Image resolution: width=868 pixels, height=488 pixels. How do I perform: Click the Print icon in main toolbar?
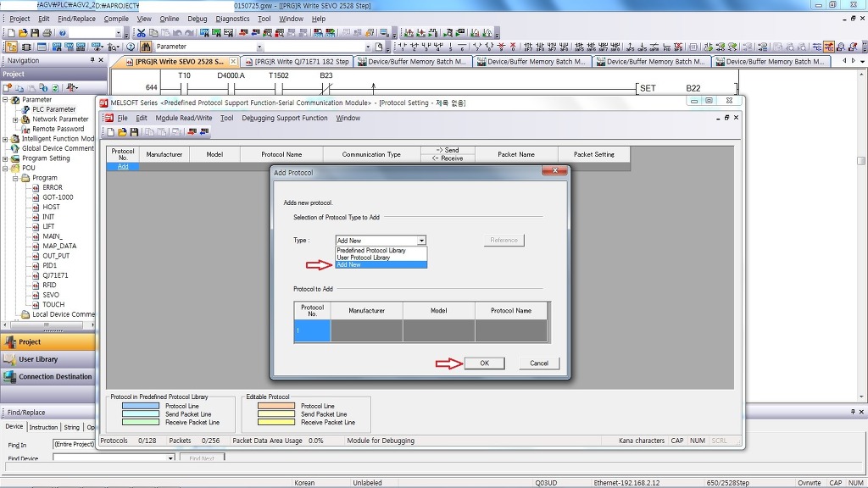coord(47,33)
